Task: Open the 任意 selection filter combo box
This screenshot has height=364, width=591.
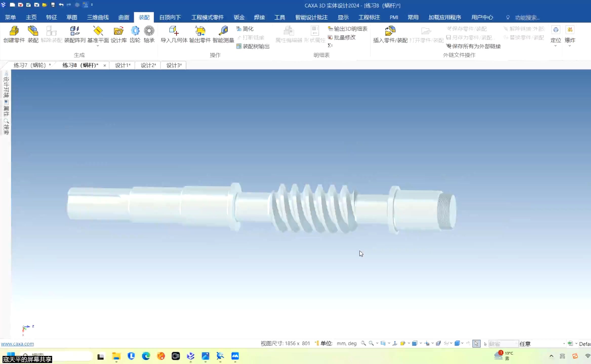Action: [x=542, y=344]
